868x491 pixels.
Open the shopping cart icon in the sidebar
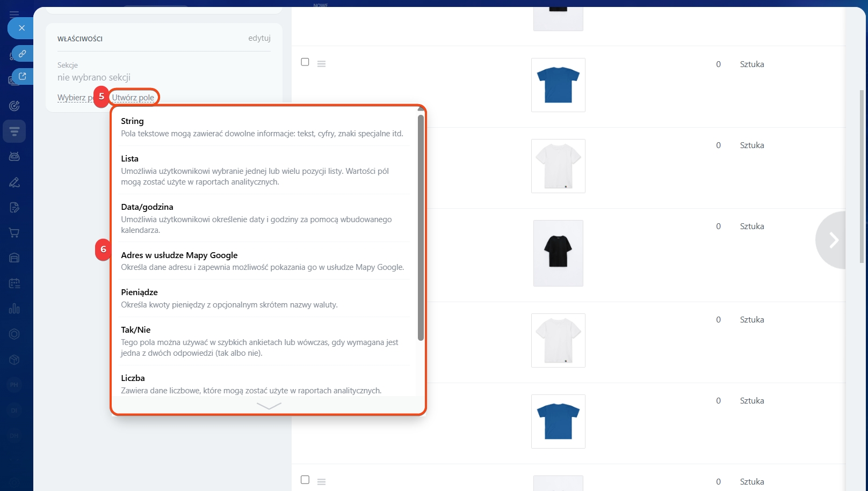point(15,233)
